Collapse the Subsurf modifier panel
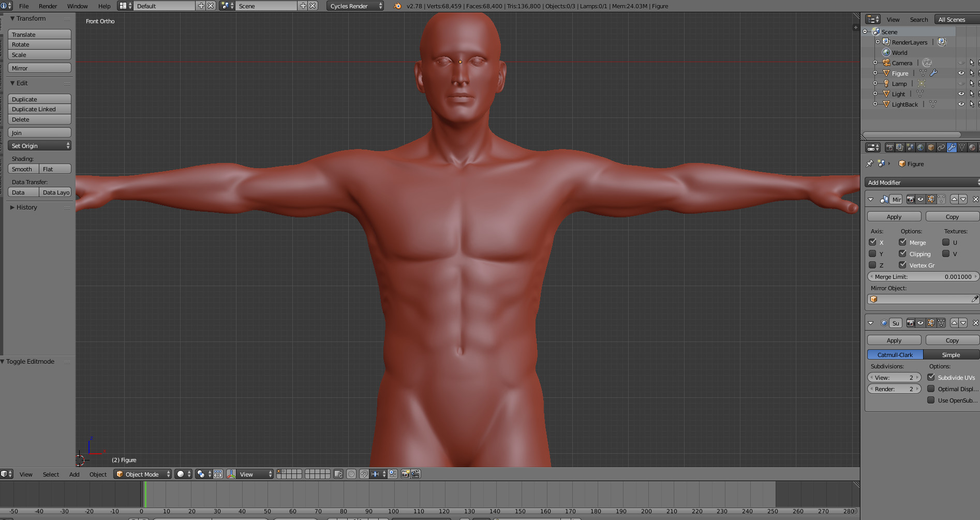Viewport: 980px width, 520px height. coord(870,323)
